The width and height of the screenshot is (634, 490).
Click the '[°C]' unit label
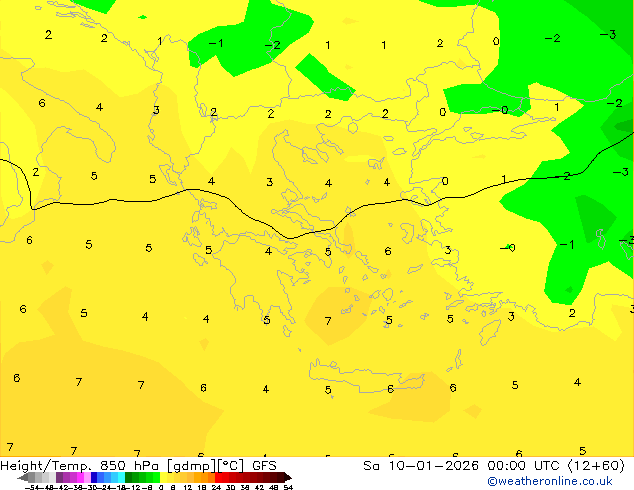click(x=231, y=466)
